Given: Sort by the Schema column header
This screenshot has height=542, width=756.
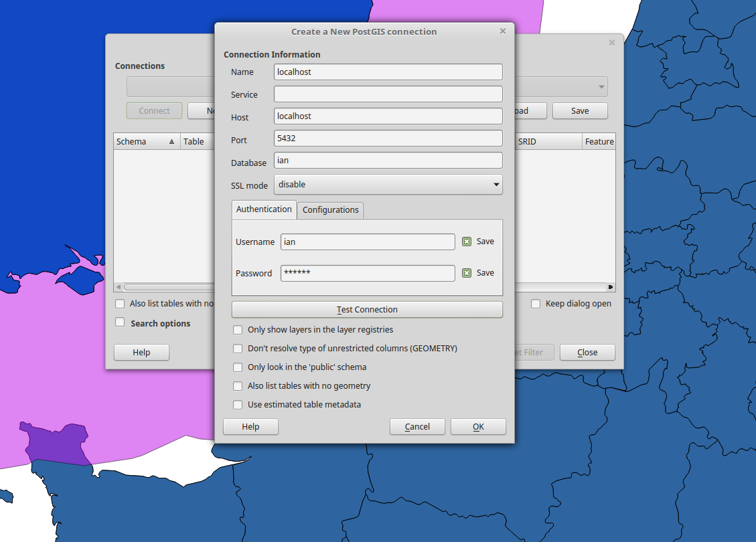Looking at the screenshot, I should 147,142.
